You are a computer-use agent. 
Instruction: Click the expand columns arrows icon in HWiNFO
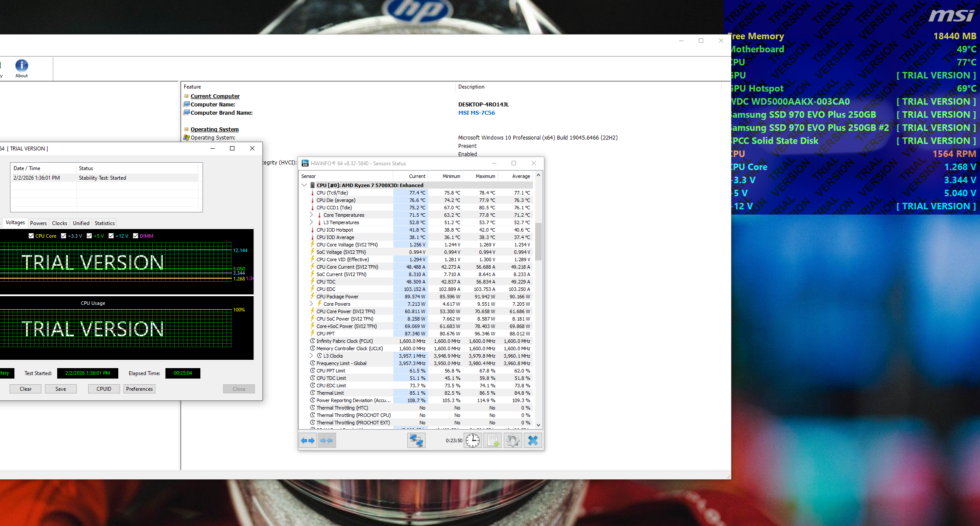pos(308,441)
